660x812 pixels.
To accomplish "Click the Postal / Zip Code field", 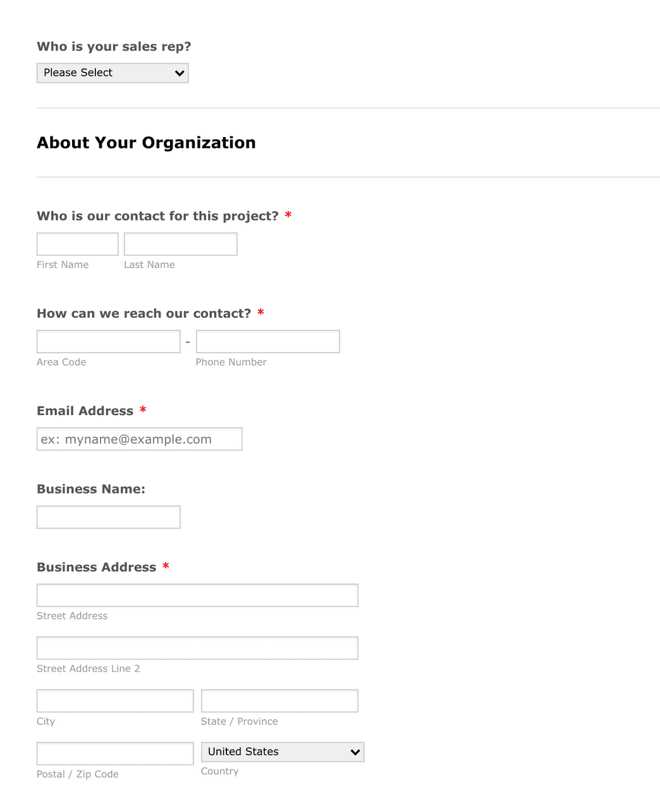I will [x=114, y=753].
